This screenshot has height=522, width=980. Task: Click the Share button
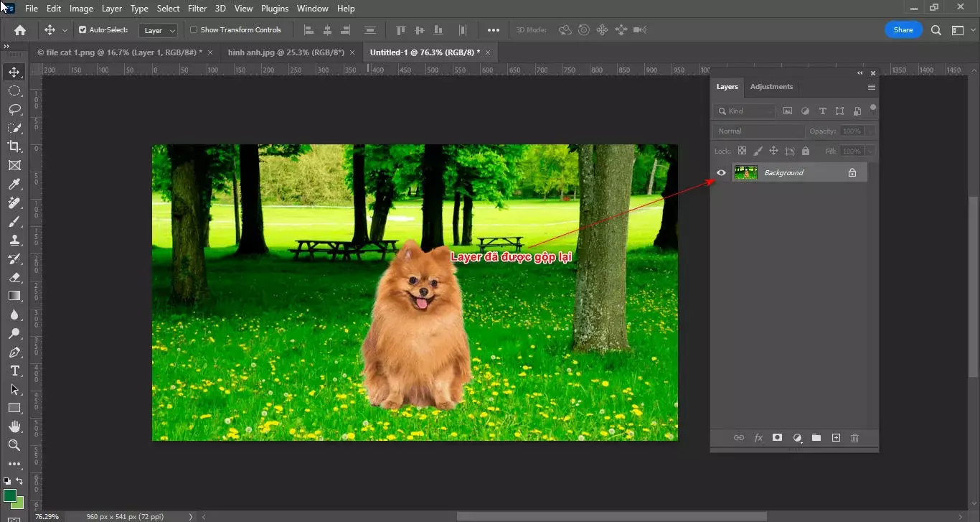tap(903, 29)
